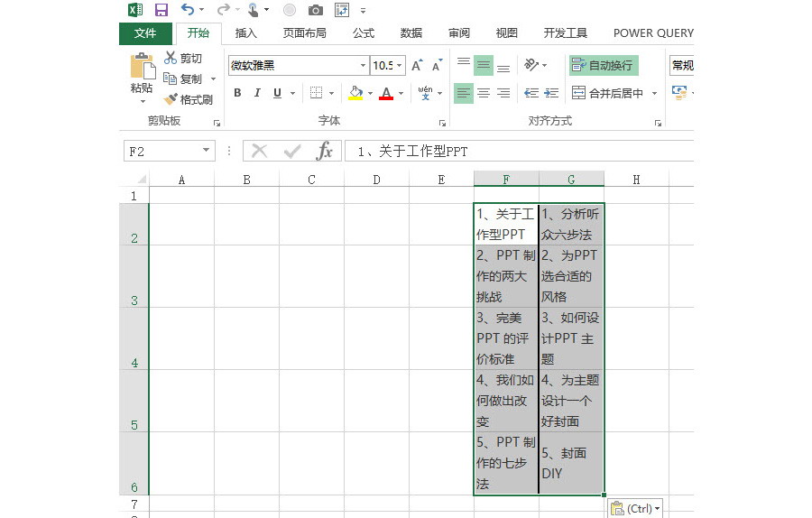
Task: Toggle 自动换行 wrap text
Action: click(604, 65)
